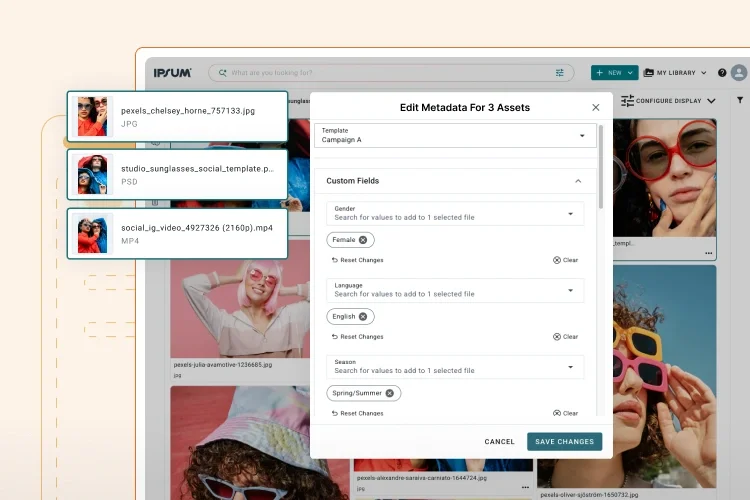
Task: Select social_ig_video_4927326 MP4 card
Action: (x=177, y=233)
